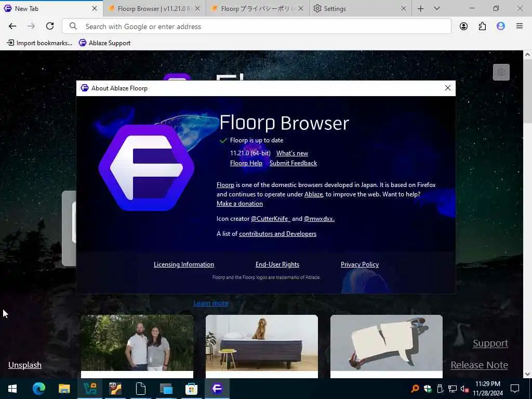Open the notification center icon
The image size is (532, 399).
(x=515, y=389)
